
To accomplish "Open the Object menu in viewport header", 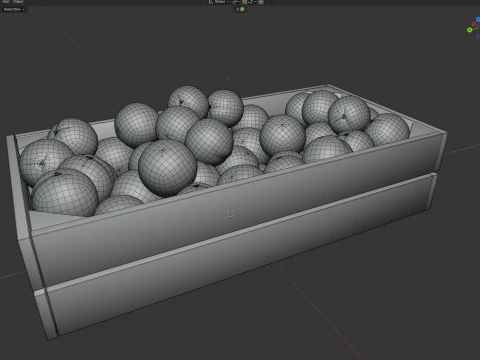I will [18, 1].
